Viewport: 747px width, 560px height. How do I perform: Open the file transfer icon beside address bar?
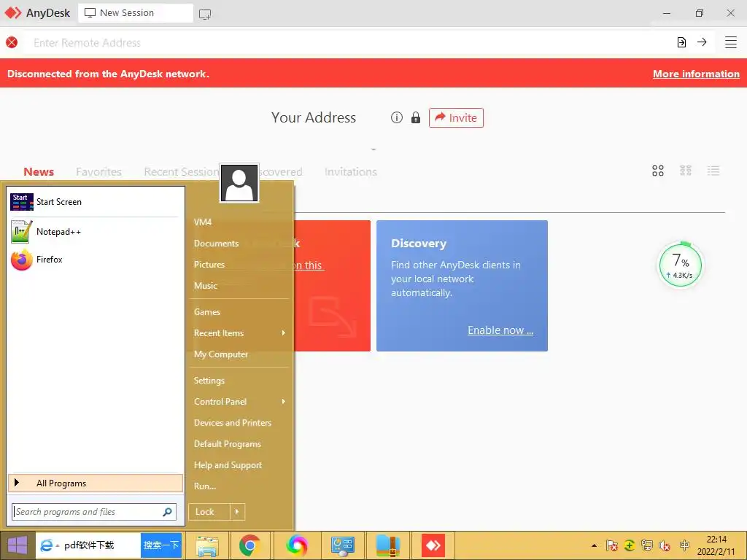[x=682, y=42]
